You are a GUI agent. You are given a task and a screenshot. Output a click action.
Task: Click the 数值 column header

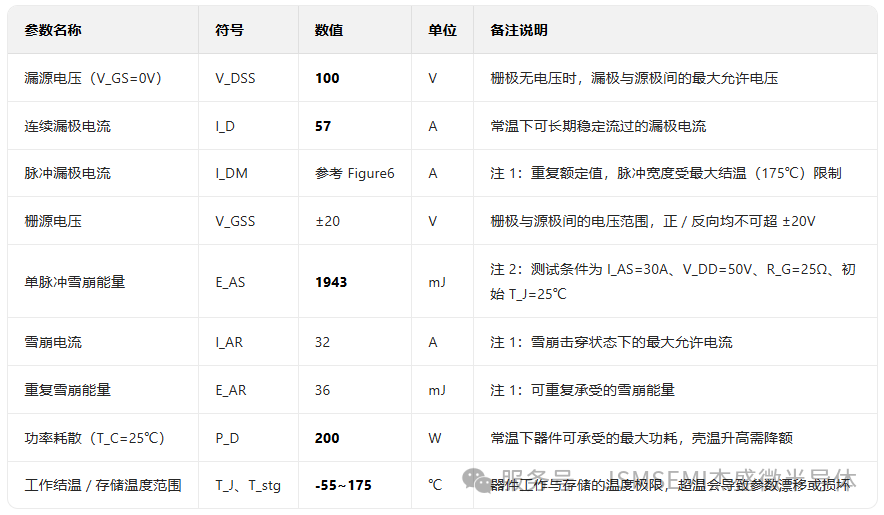click(329, 30)
